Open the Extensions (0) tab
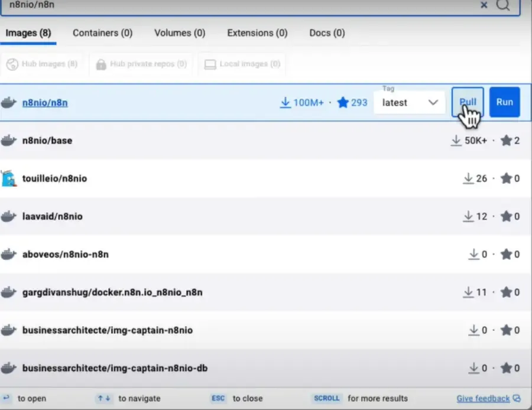 (257, 33)
